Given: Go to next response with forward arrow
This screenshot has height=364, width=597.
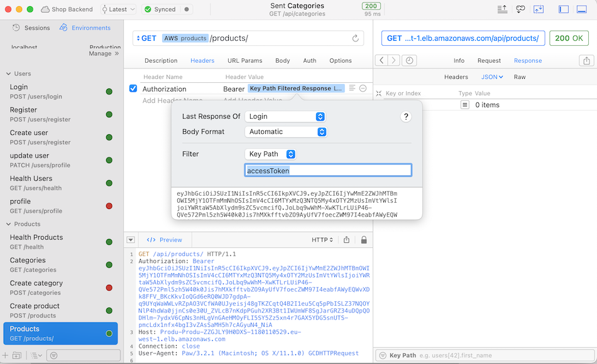Looking at the screenshot, I should click(x=394, y=60).
